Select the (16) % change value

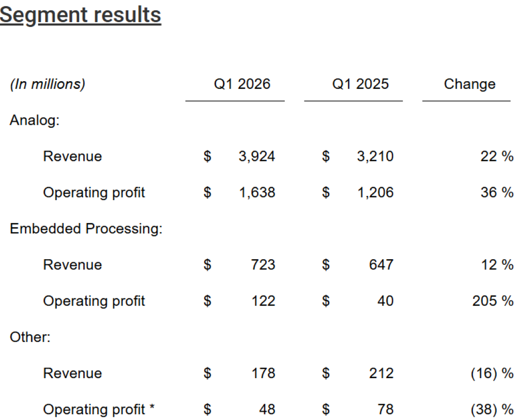492,373
